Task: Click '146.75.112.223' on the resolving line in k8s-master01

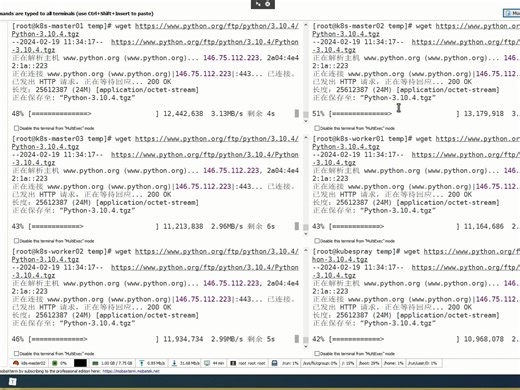Action: [x=231, y=58]
